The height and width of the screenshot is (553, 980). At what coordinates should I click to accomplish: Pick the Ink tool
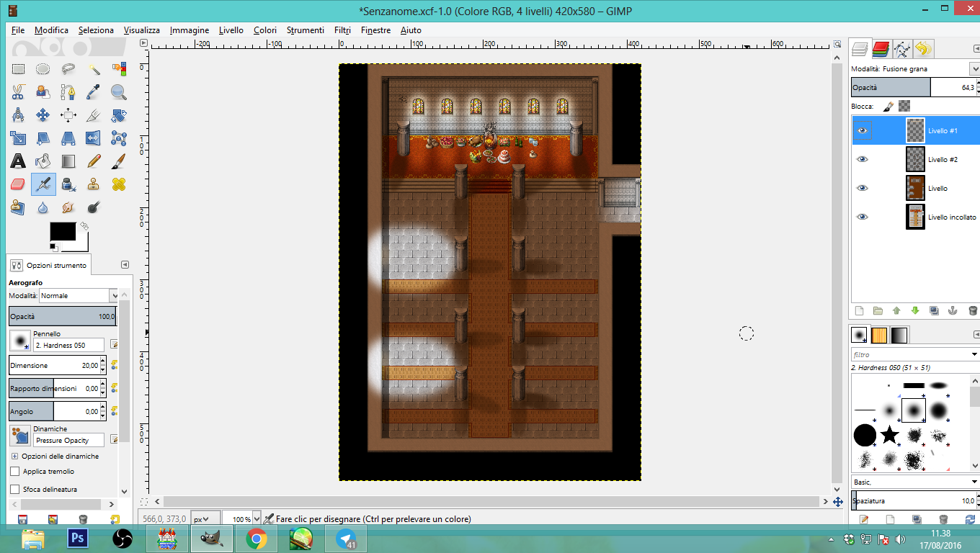click(x=68, y=184)
